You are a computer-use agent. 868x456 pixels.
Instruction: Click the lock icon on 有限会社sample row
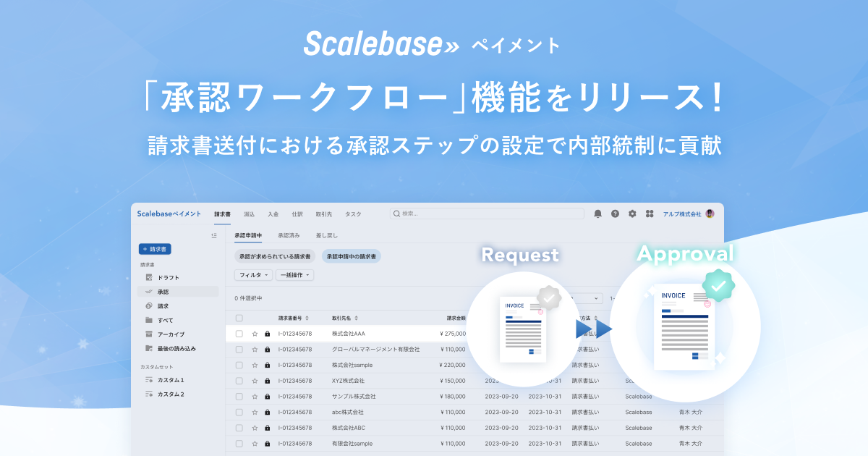268,444
